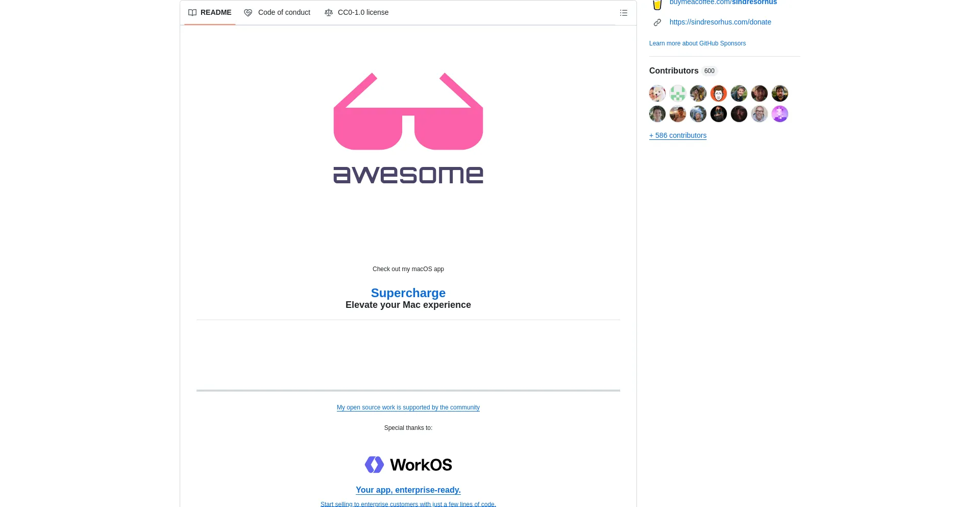The height and width of the screenshot is (507, 980).
Task: Open the Code of conduct tab
Action: pos(277,13)
